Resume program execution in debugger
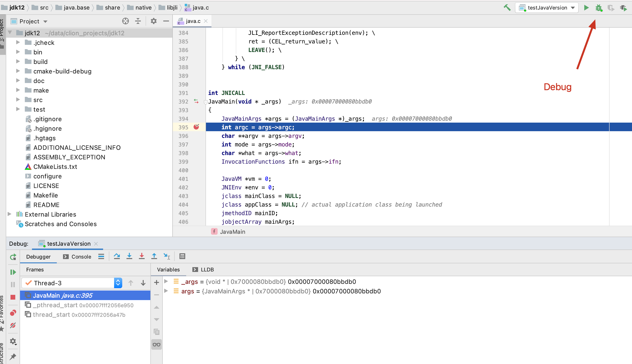The image size is (632, 364). pos(13,272)
